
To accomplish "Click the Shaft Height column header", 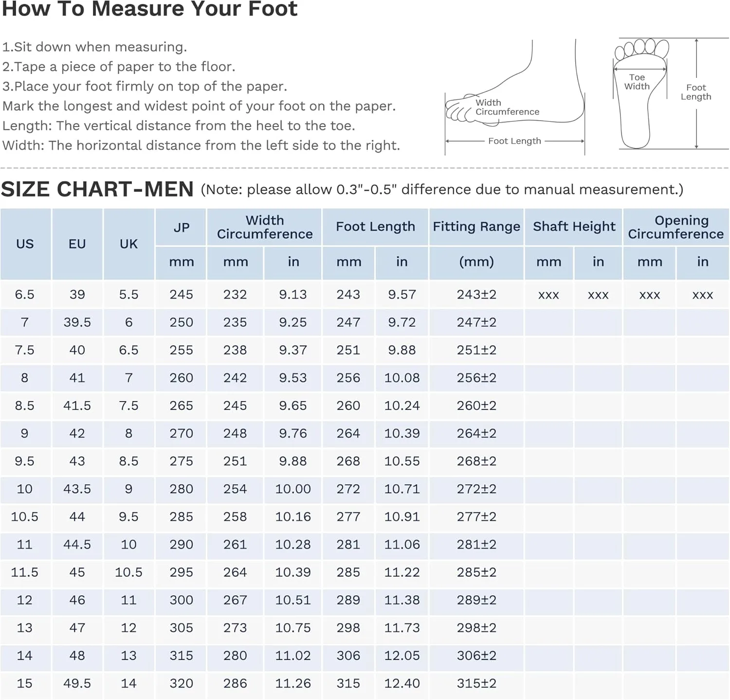I will 574,227.
